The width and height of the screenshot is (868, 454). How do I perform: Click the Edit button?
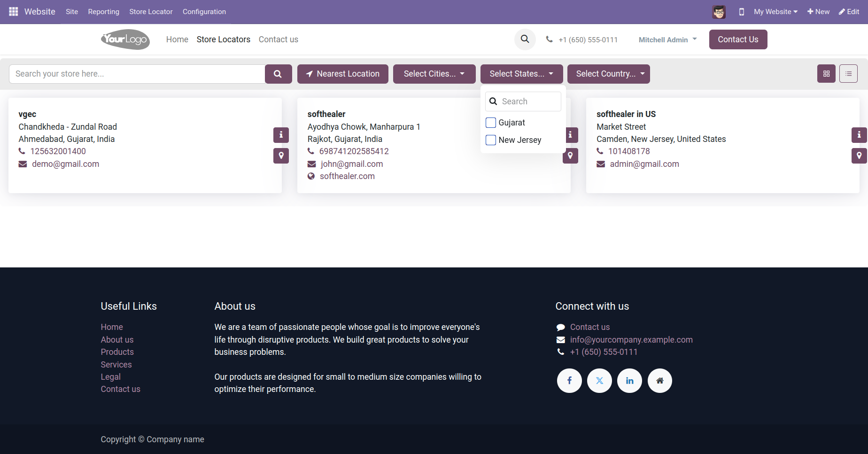(x=849, y=12)
